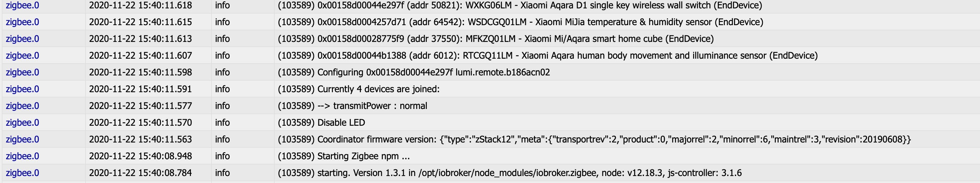Click the timestamp 2020-11-22 15:40:11.563
980x183 pixels.
pos(140,139)
